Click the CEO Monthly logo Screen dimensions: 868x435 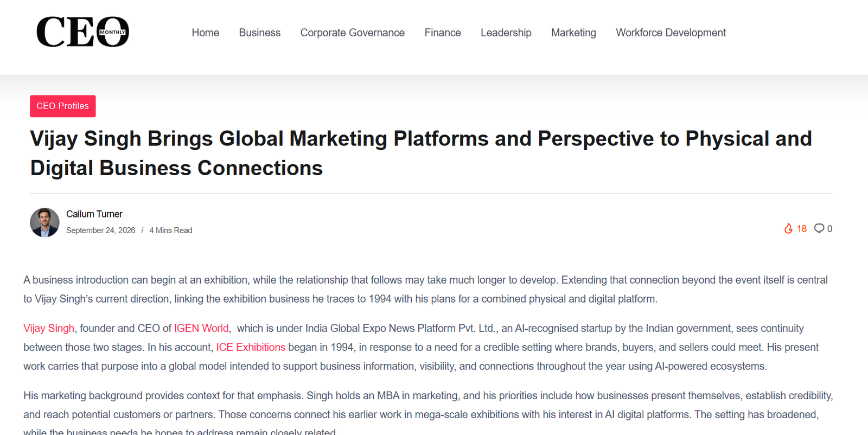point(82,32)
